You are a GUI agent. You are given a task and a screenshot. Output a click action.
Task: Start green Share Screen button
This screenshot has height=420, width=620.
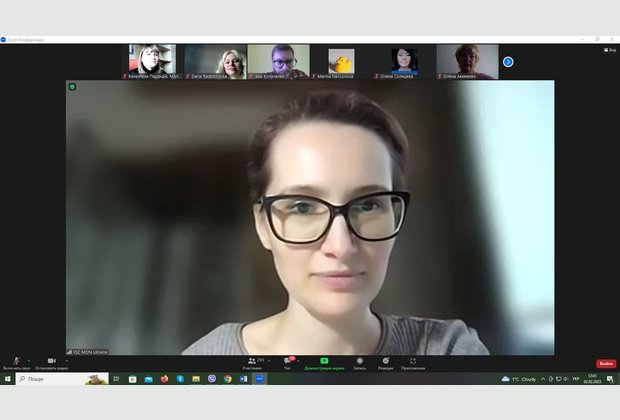point(324,363)
